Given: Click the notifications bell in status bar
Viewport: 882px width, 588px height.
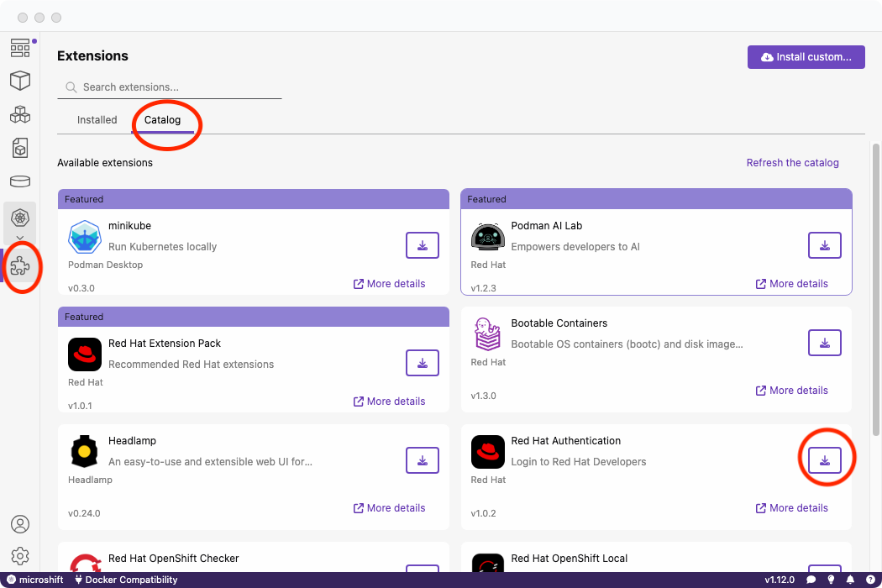Looking at the screenshot, I should (x=850, y=580).
